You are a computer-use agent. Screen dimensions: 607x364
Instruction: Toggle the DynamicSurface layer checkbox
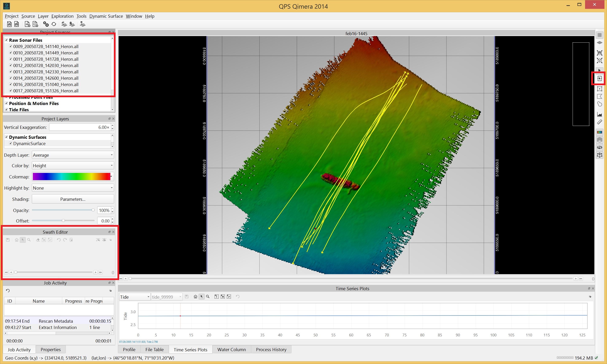pos(11,143)
